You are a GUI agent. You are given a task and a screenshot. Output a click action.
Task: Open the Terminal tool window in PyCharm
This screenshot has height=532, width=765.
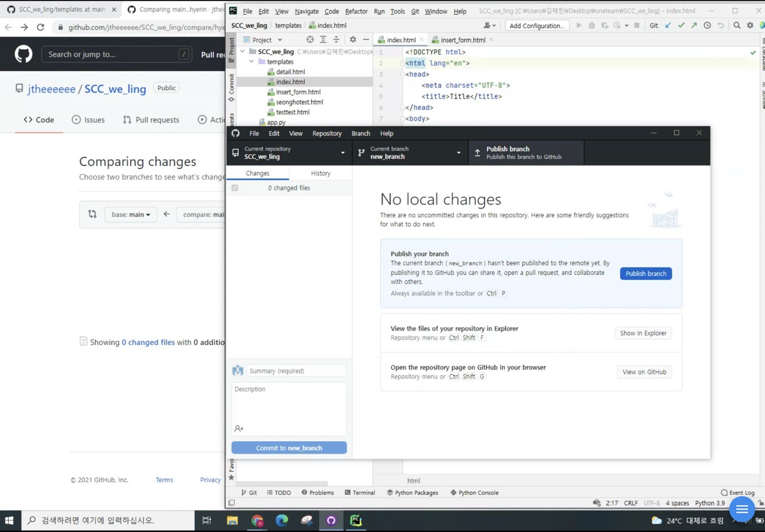360,493
